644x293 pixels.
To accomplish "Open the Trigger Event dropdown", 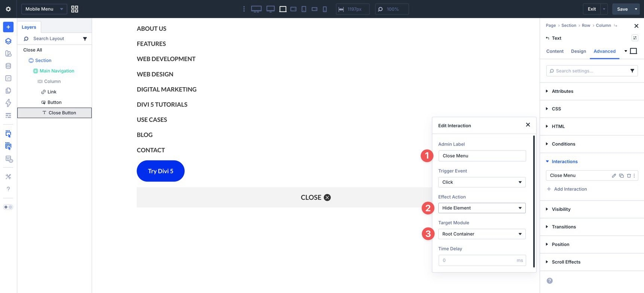I will [x=482, y=182].
